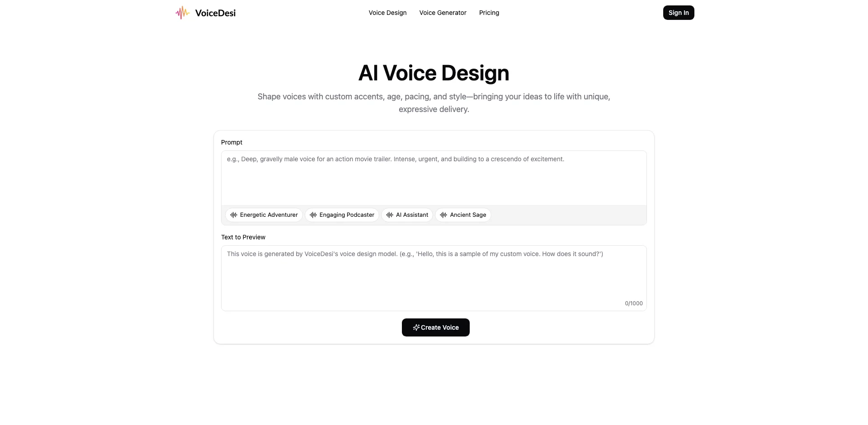868x425 pixels.
Task: Click the waveform icon on Engaging Podcaster
Action: coord(313,215)
